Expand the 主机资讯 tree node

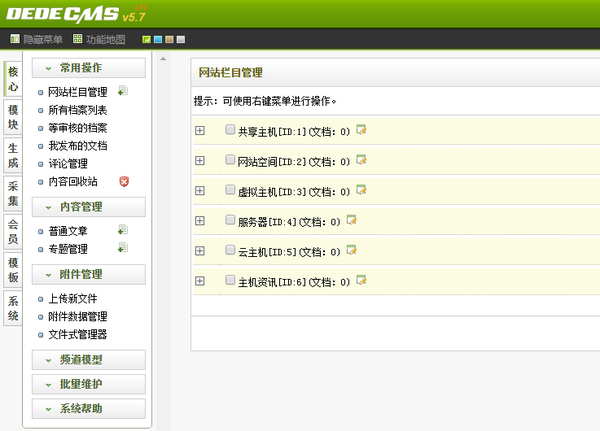(200, 281)
